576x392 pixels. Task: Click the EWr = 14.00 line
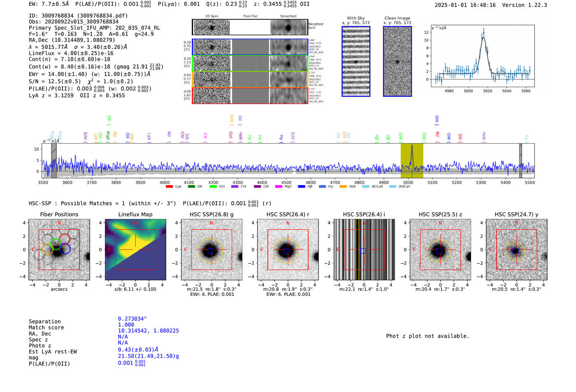tap(89, 74)
